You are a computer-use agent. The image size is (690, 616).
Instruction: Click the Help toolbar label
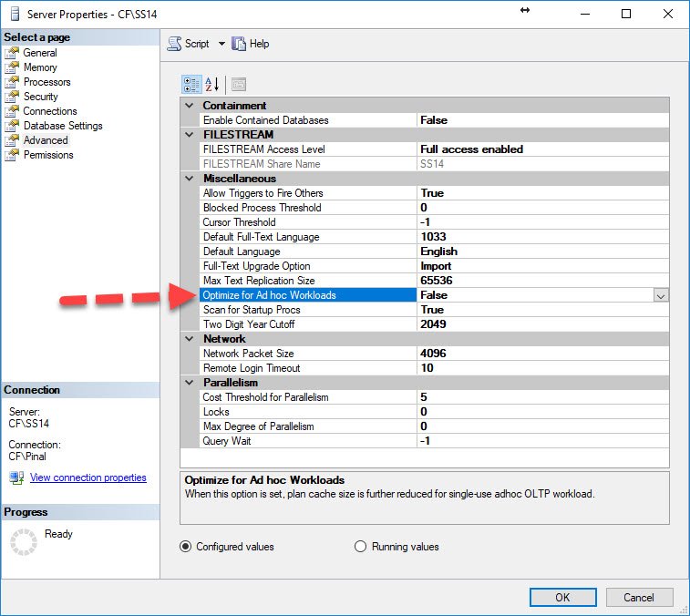tap(259, 44)
